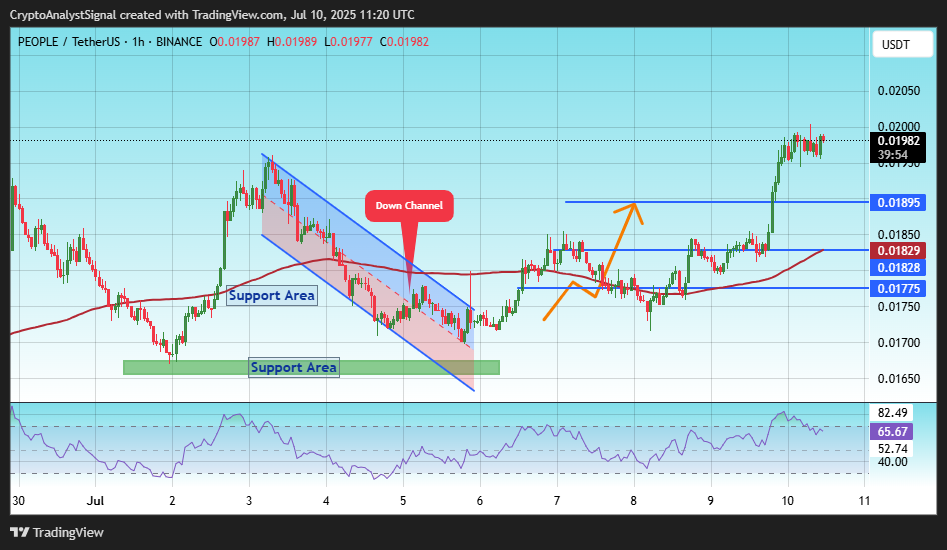947x550 pixels.
Task: Click the 0.02050 price axis tick
Action: pyautogui.click(x=899, y=91)
